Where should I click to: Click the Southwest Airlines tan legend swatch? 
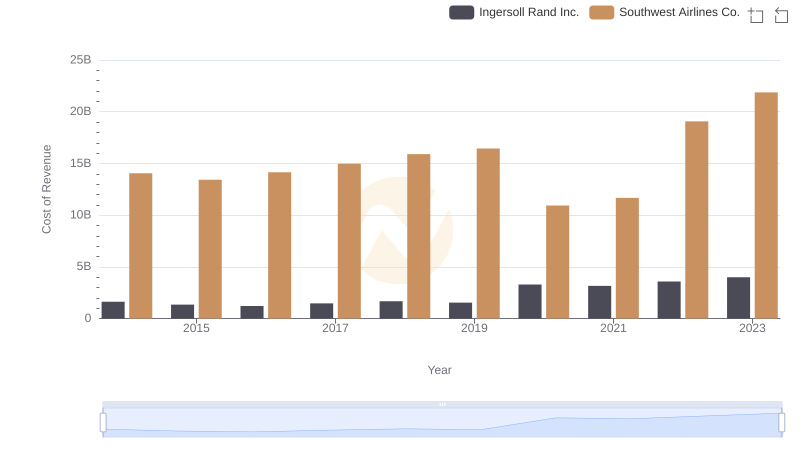[602, 12]
